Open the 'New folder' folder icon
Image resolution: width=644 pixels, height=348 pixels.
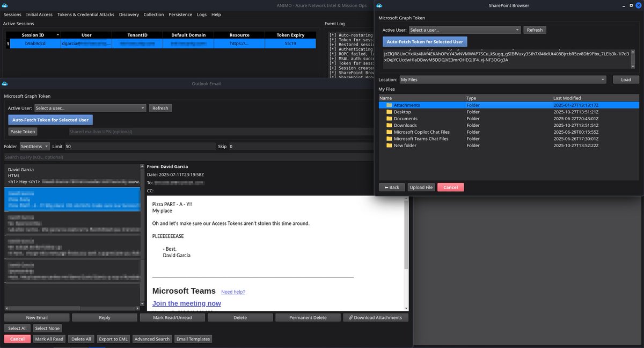(x=390, y=146)
